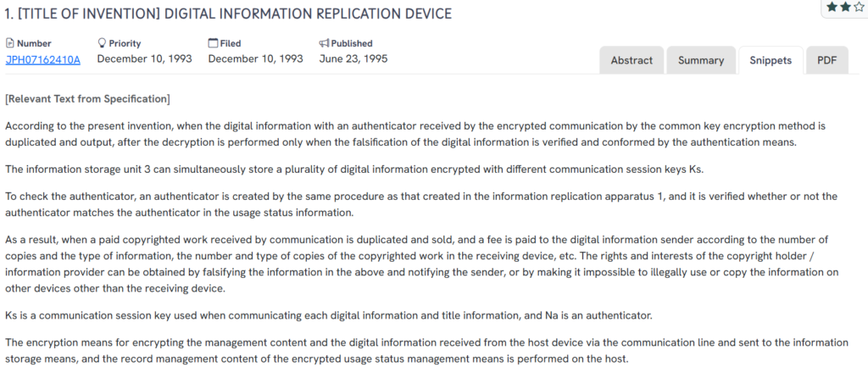The width and height of the screenshot is (868, 378).
Task: Open the Summary tab
Action: (x=700, y=60)
